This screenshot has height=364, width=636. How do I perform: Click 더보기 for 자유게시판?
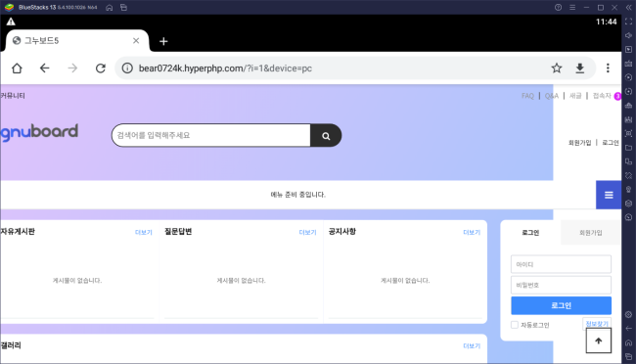pos(144,232)
